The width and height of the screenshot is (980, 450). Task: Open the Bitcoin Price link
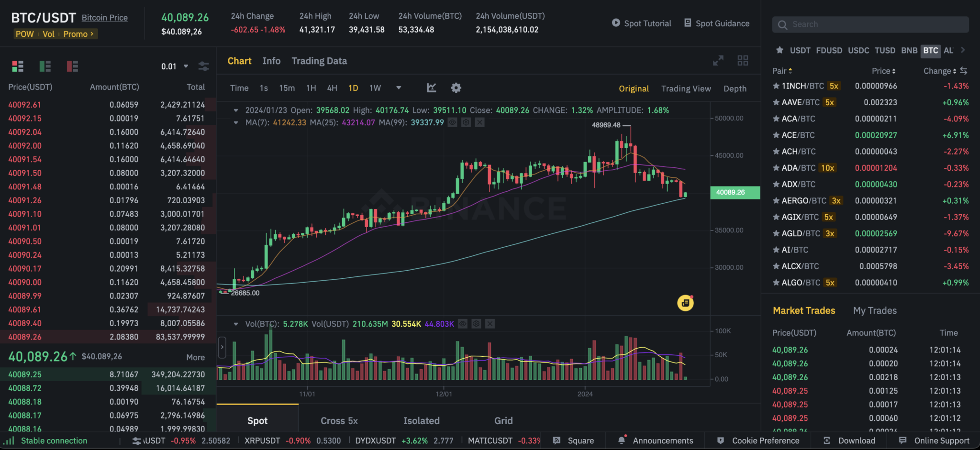pos(105,18)
